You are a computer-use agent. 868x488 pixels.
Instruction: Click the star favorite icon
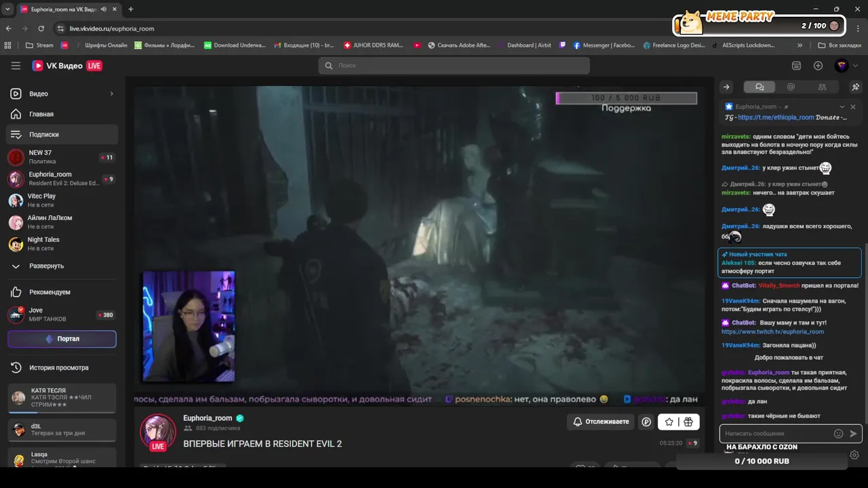pos(669,422)
